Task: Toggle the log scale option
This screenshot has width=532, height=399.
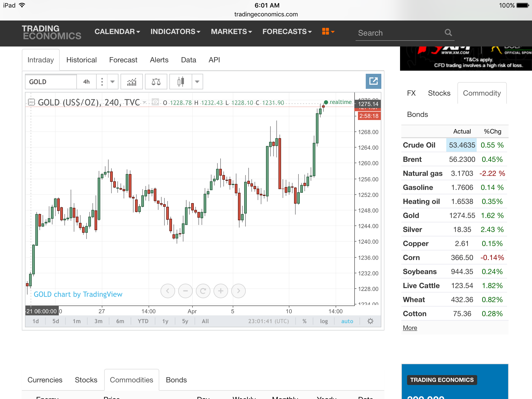Action: coord(324,321)
